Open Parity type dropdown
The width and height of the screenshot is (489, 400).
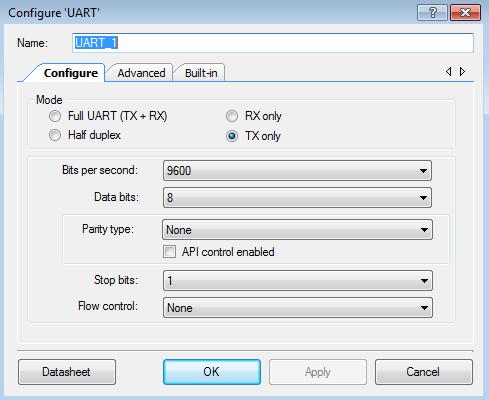[x=297, y=229]
